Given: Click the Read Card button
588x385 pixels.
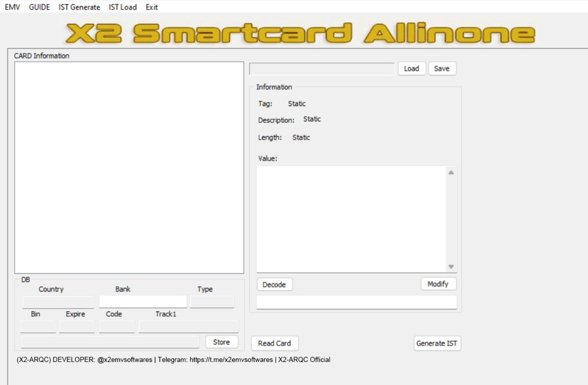Looking at the screenshot, I should click(x=275, y=343).
